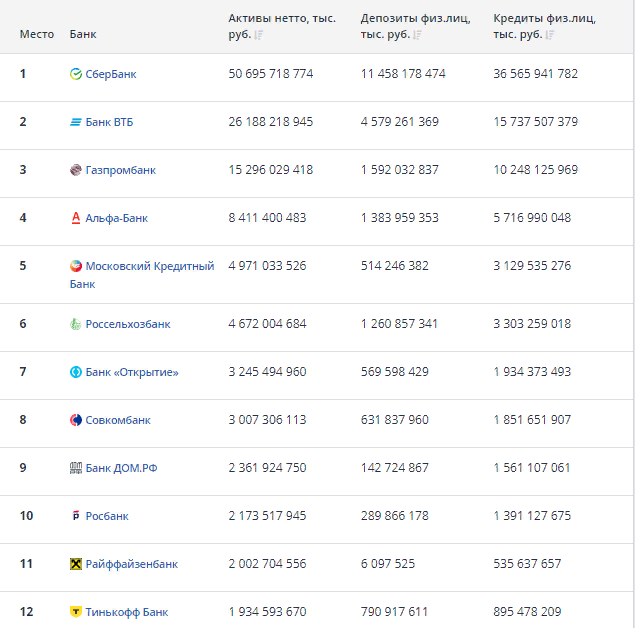Select the value 1 561 107 061

tap(532, 468)
